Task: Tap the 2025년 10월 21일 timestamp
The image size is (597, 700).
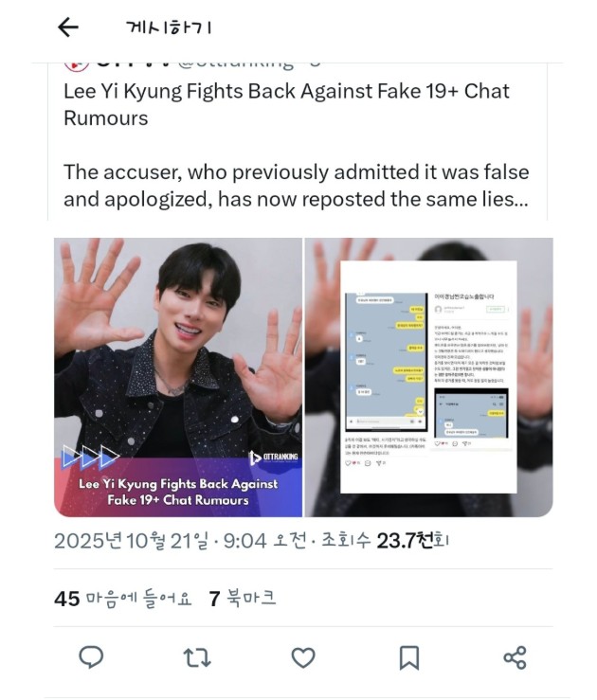Action: click(x=132, y=541)
